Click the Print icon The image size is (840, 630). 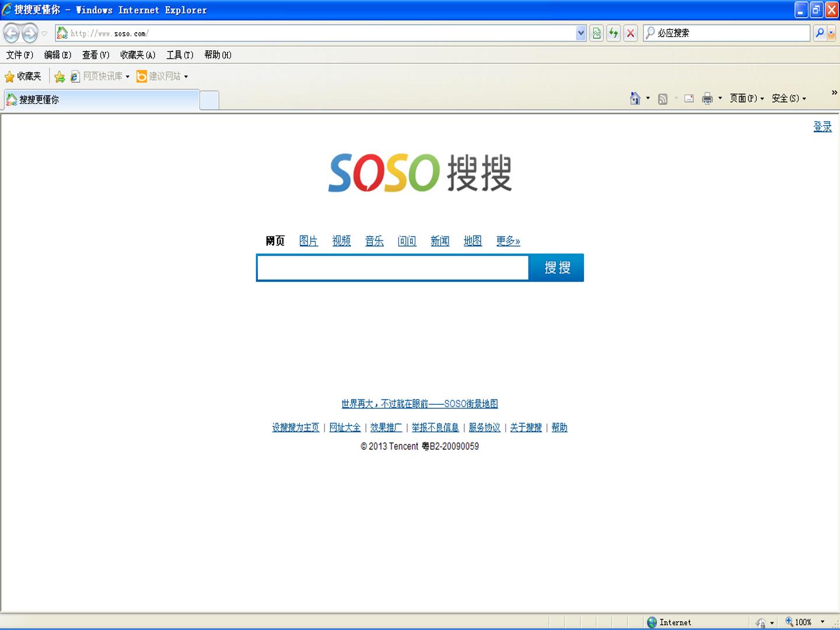click(x=707, y=99)
